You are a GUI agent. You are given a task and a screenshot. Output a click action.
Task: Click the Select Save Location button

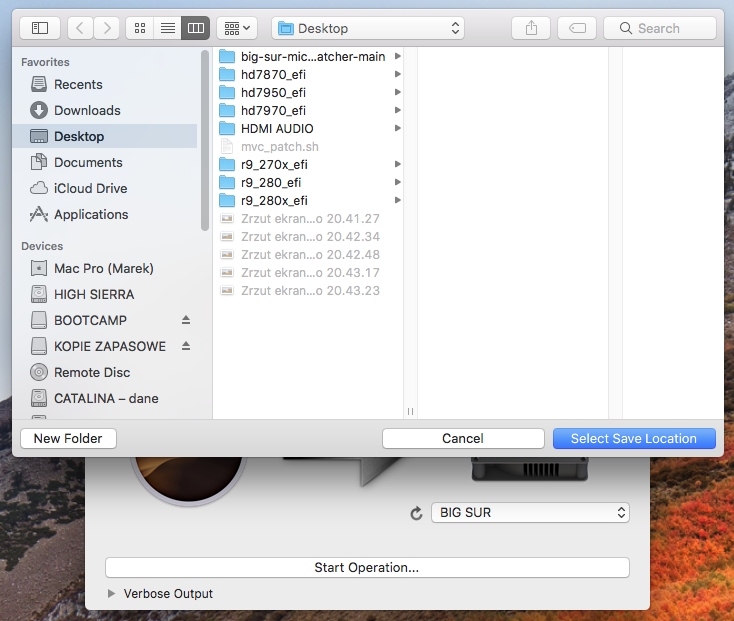(634, 438)
